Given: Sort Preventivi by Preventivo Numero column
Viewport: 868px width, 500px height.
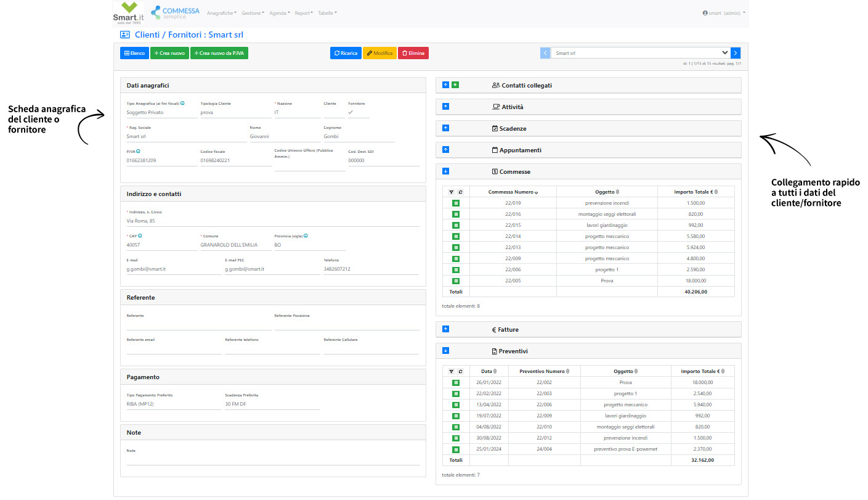Looking at the screenshot, I should 544,372.
